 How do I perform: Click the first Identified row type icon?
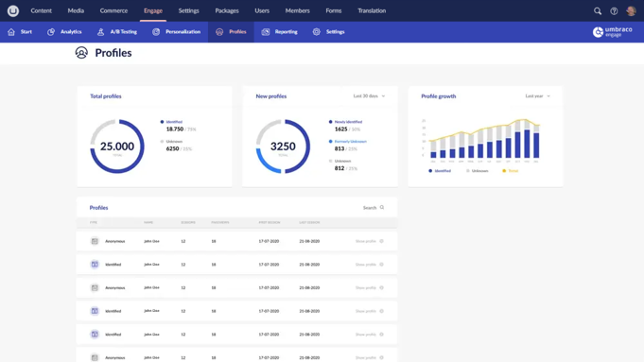click(x=95, y=265)
